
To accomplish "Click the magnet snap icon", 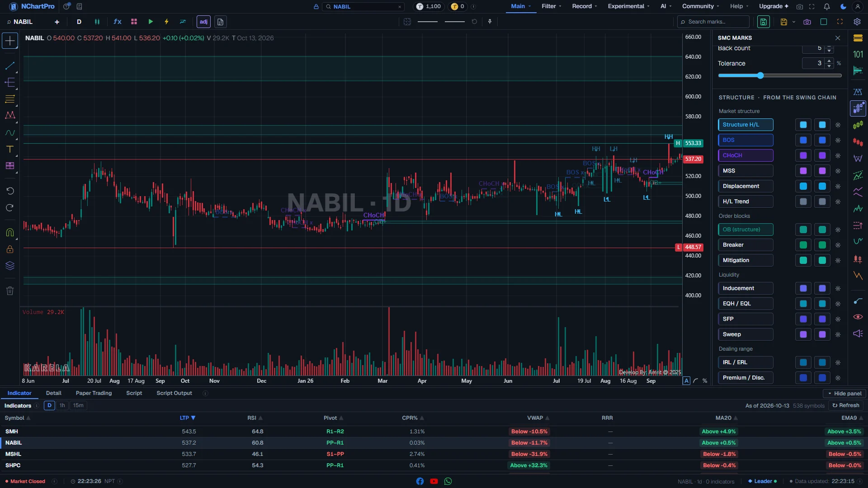I will click(10, 232).
